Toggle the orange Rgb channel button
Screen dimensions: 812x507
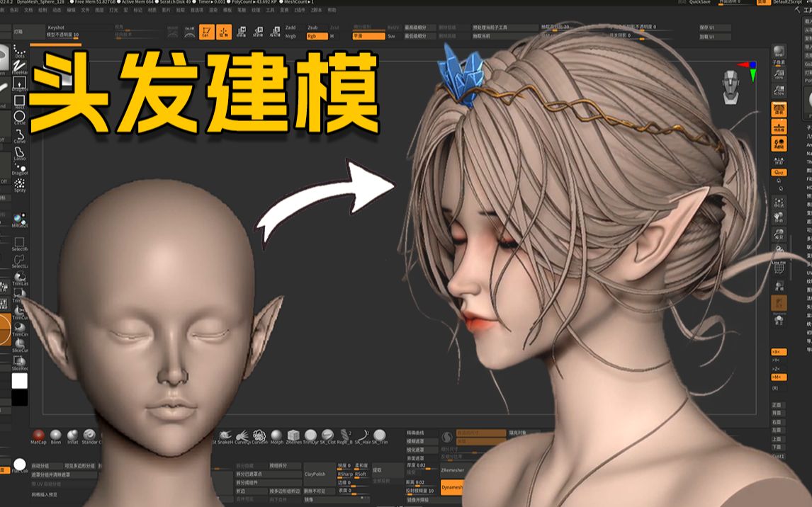click(x=317, y=36)
